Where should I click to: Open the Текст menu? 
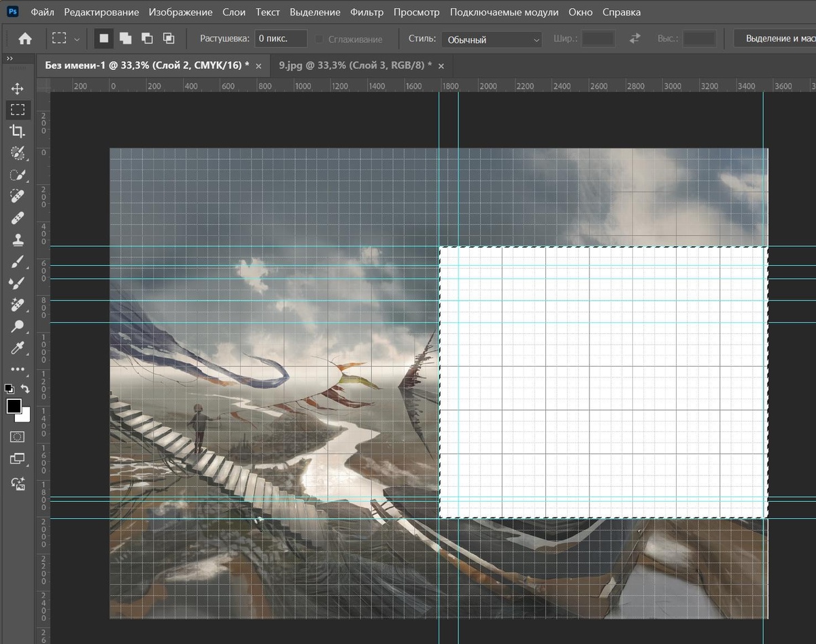(268, 12)
